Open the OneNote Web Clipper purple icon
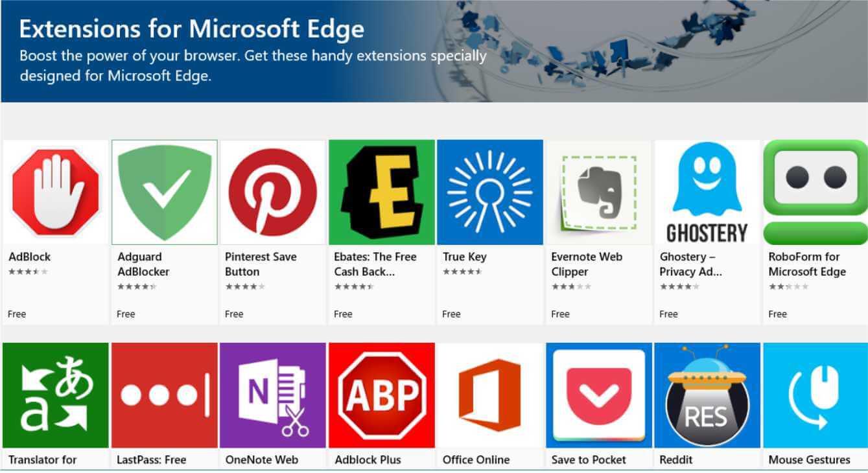This screenshot has width=868, height=473. (x=273, y=395)
